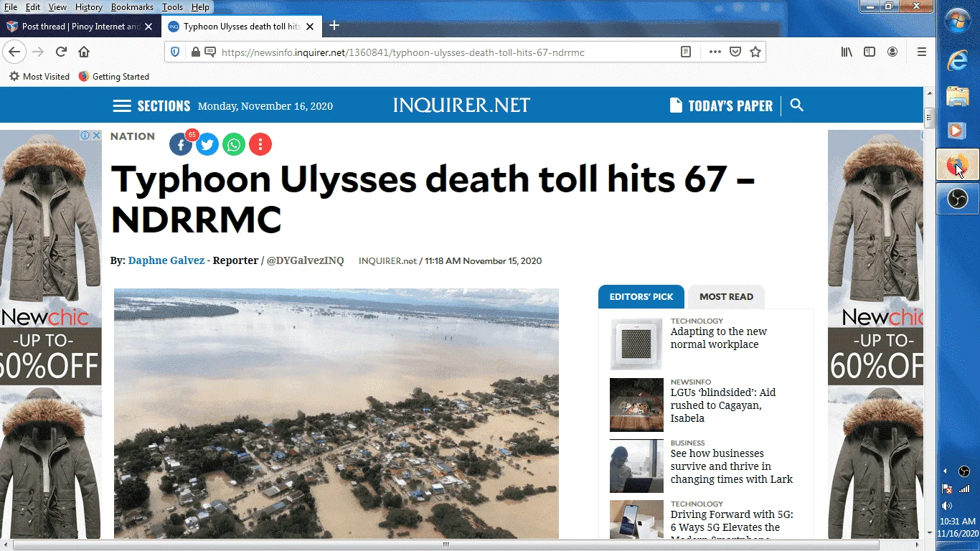Read 'Adapting to the new normal workplace'

click(x=719, y=338)
